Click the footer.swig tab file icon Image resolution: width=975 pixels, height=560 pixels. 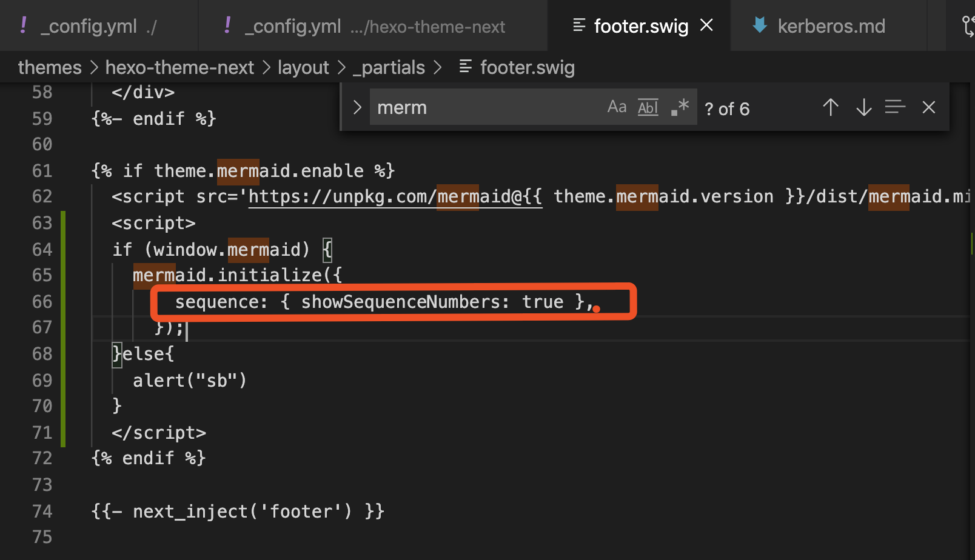pyautogui.click(x=579, y=25)
